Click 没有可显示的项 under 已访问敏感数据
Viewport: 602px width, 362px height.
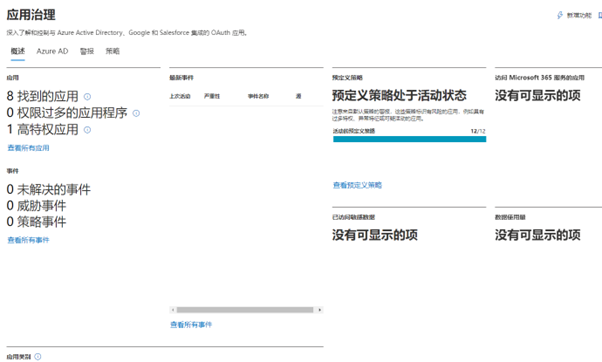click(375, 235)
